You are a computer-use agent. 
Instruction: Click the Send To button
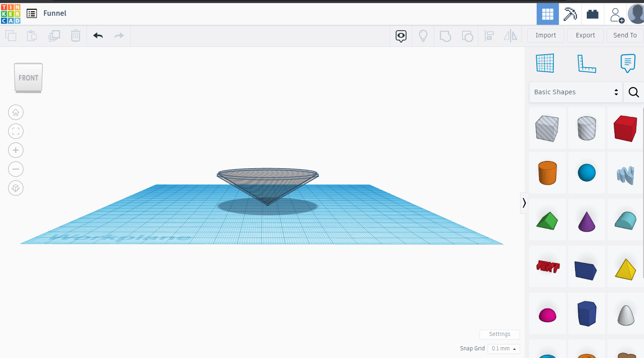625,35
